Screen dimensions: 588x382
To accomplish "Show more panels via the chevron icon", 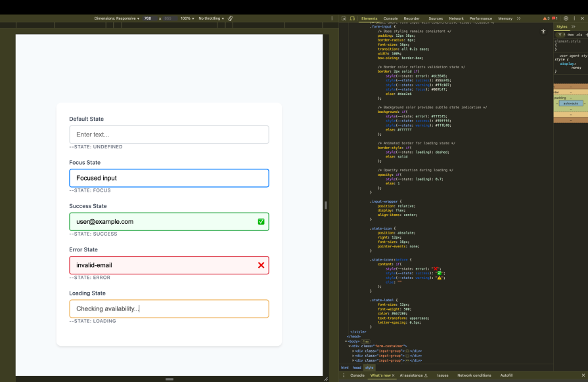I will (518, 19).
